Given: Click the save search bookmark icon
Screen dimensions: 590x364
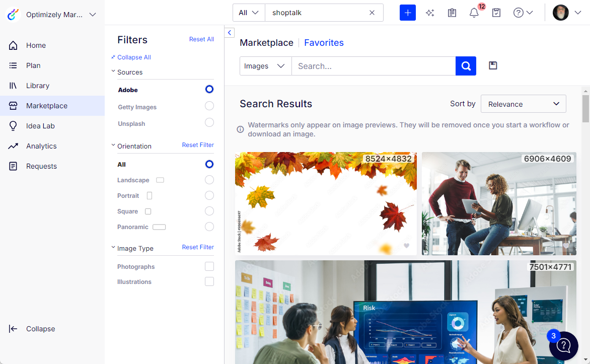Looking at the screenshot, I should tap(492, 65).
